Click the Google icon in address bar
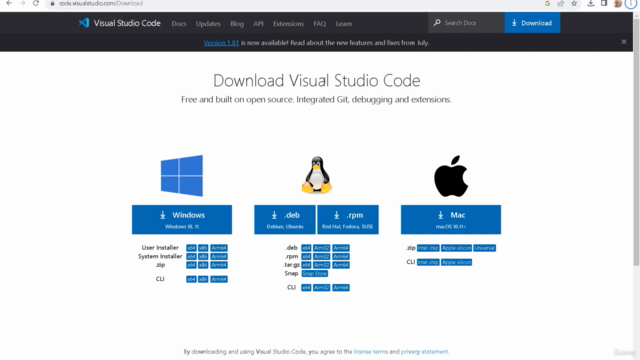Screen dimensions: 640x360 547,3
